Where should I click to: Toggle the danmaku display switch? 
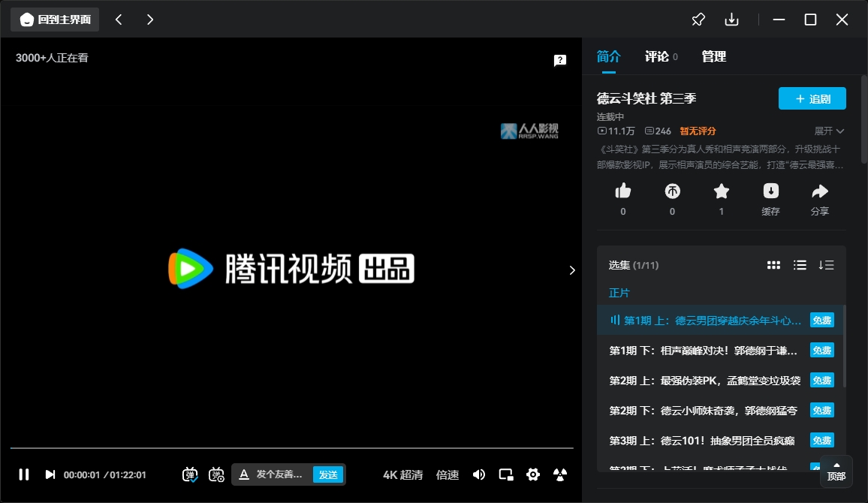[x=190, y=474]
